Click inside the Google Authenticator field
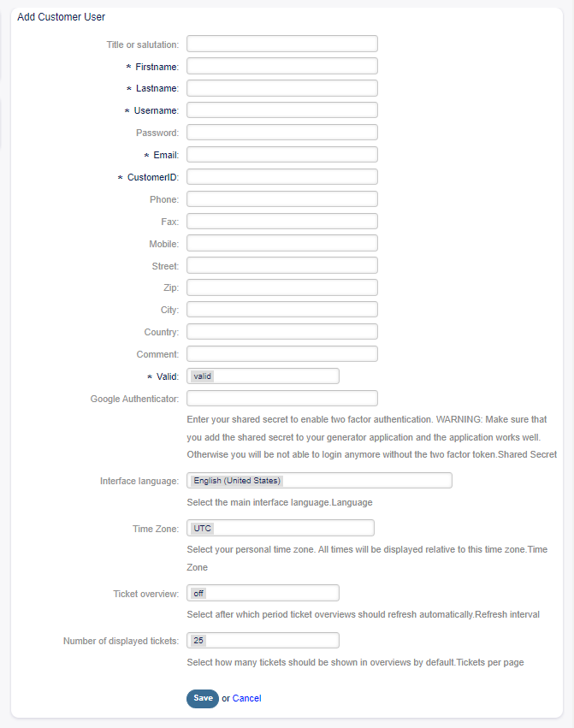This screenshot has height=728, width=574. pyautogui.click(x=281, y=397)
